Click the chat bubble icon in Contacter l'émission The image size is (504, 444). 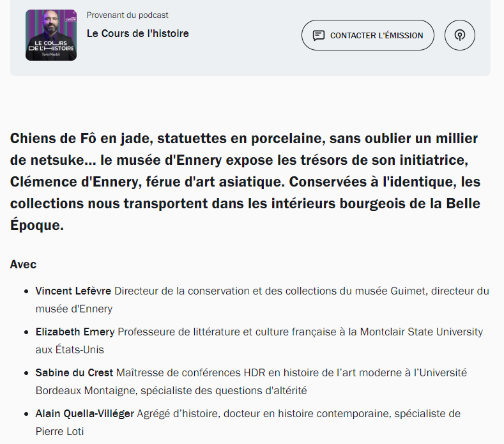pyautogui.click(x=319, y=35)
